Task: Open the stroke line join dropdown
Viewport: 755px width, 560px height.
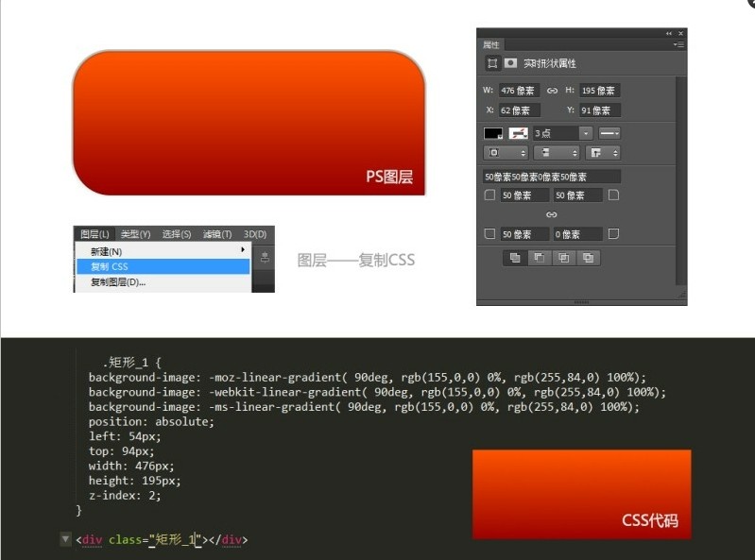Action: tap(603, 153)
